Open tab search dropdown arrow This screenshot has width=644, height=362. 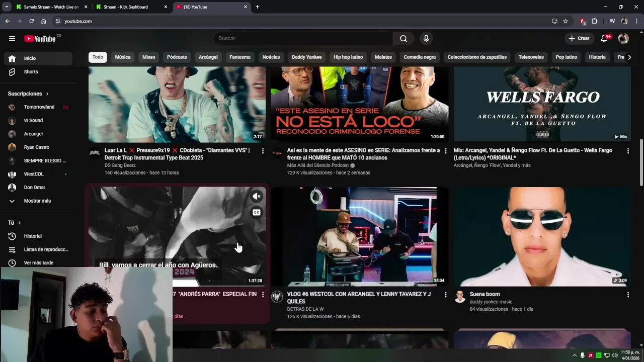click(7, 7)
